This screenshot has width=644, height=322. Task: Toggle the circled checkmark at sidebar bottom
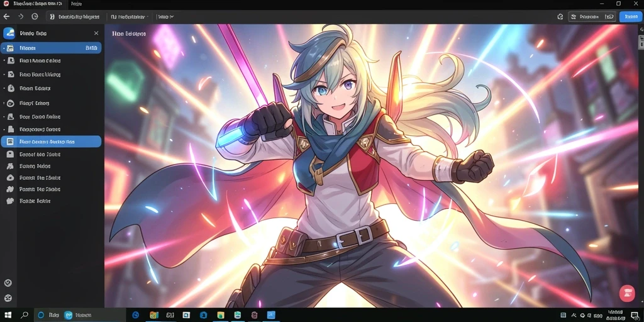click(8, 283)
